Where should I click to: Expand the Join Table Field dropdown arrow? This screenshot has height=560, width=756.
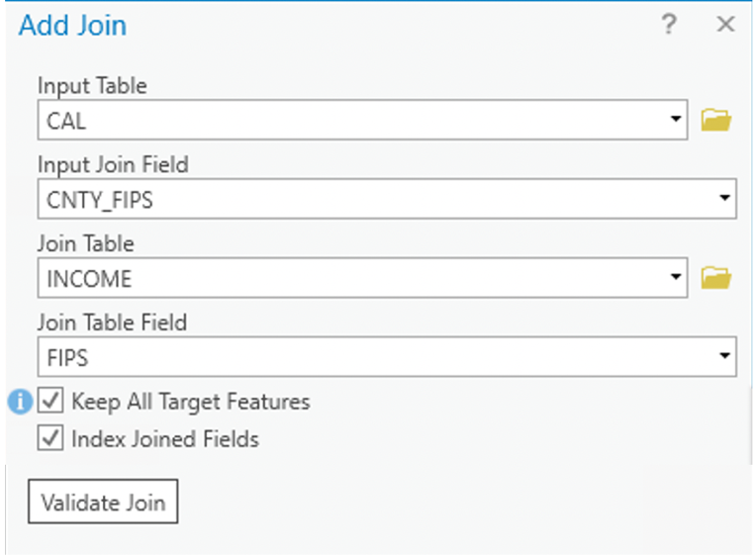(x=724, y=356)
